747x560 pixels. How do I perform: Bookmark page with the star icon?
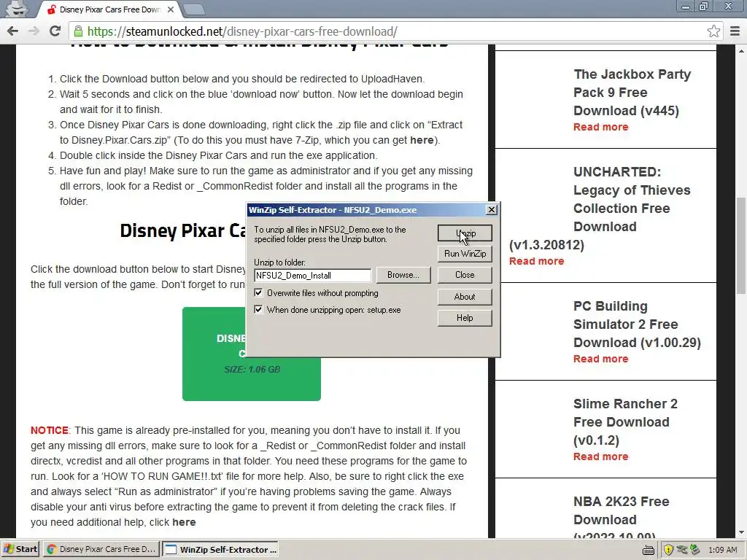click(713, 31)
